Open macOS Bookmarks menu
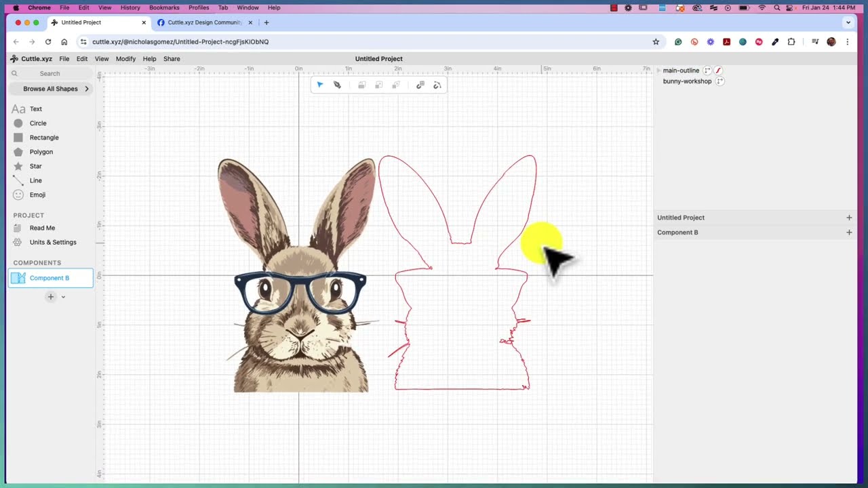The width and height of the screenshot is (868, 488). [164, 7]
